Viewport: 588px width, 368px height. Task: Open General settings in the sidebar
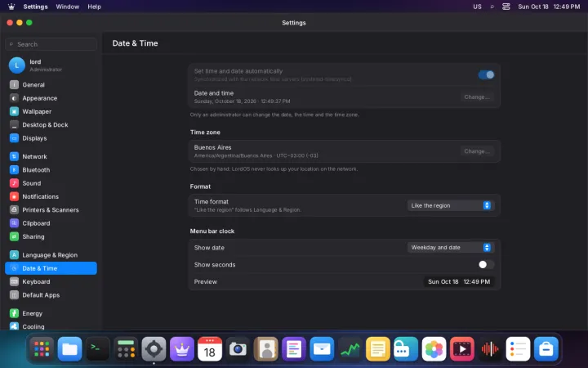(51, 85)
